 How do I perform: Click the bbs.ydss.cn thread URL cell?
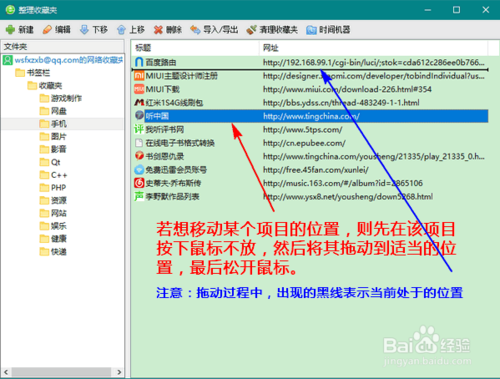341,103
